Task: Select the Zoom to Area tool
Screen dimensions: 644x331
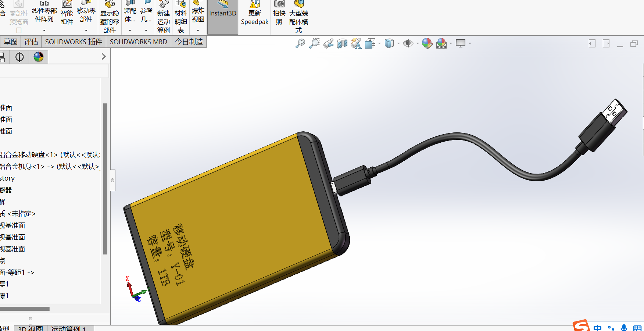Action: coord(314,43)
